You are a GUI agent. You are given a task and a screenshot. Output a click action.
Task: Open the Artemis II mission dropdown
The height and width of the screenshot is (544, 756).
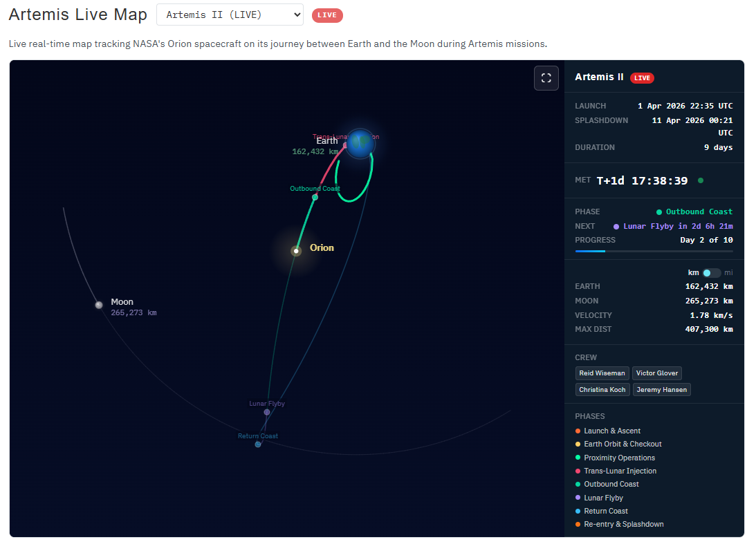[x=230, y=15]
